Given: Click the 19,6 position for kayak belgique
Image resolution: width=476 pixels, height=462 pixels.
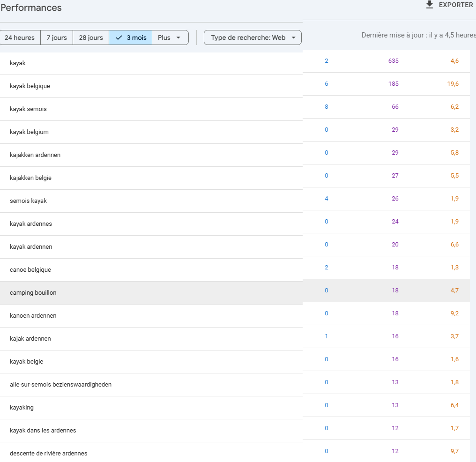Looking at the screenshot, I should pyautogui.click(x=453, y=84).
